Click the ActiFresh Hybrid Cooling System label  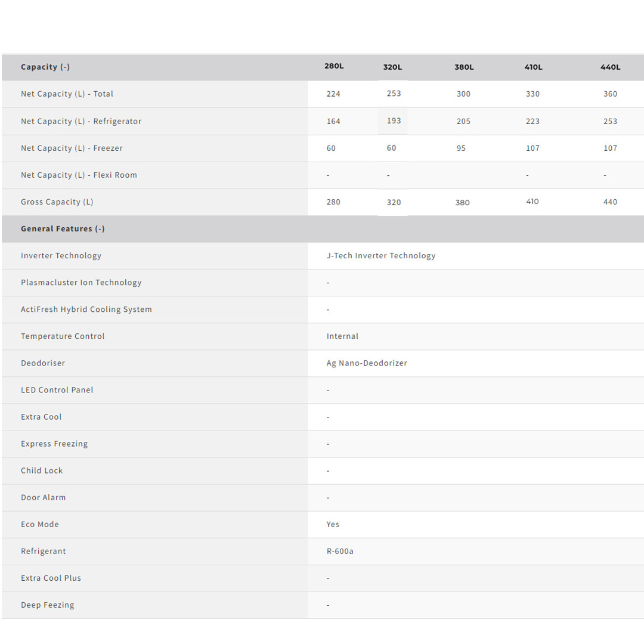pos(86,309)
